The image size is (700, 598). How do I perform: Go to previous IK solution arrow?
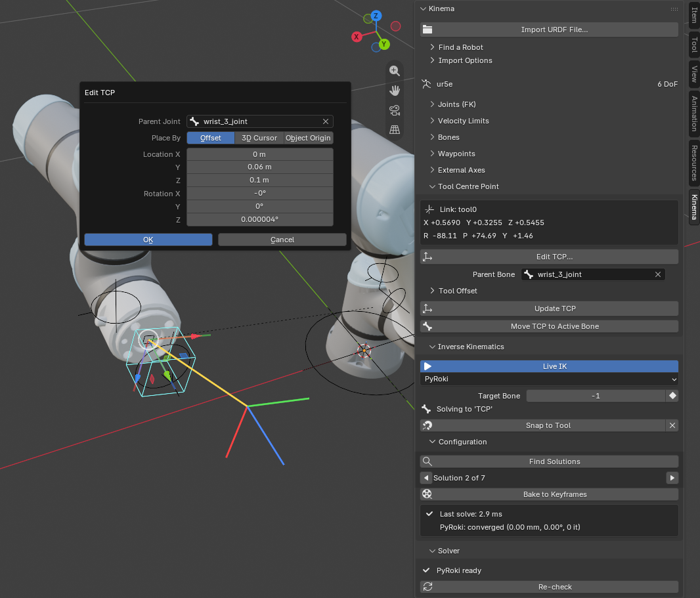[426, 478]
